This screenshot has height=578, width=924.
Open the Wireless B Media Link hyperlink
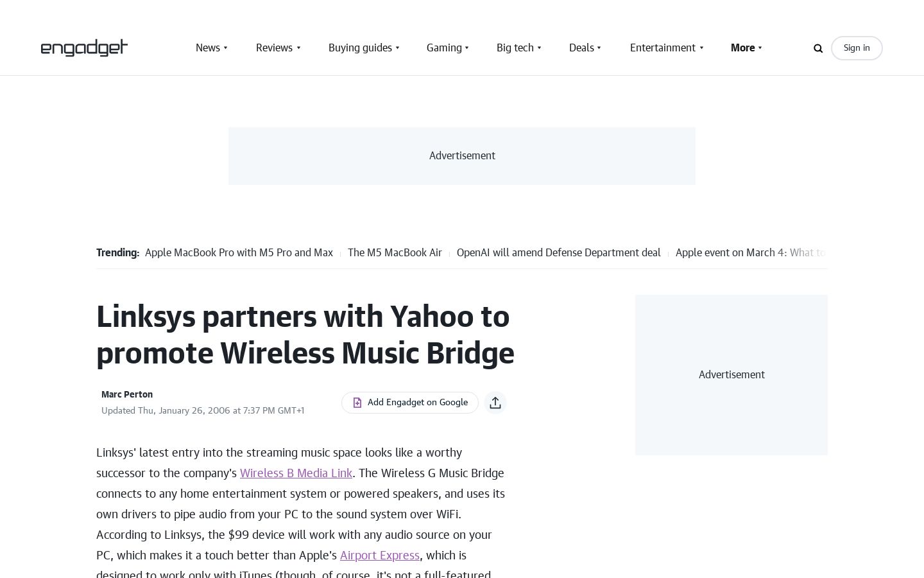296,473
